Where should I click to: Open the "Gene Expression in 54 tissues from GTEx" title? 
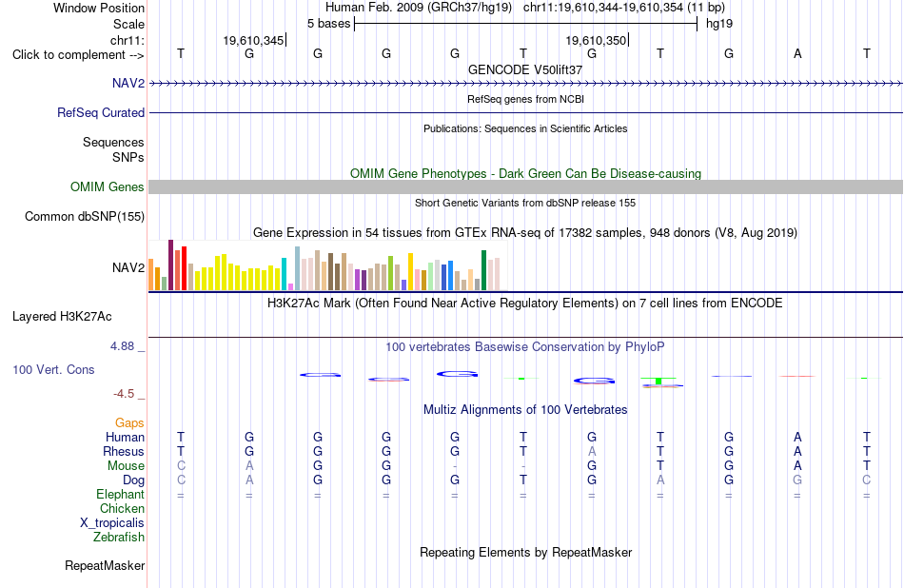pyautogui.click(x=525, y=233)
